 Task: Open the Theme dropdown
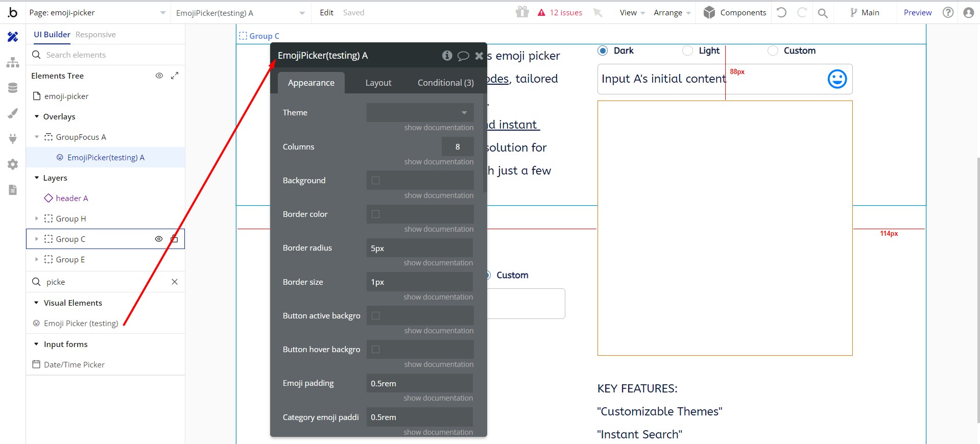(420, 112)
